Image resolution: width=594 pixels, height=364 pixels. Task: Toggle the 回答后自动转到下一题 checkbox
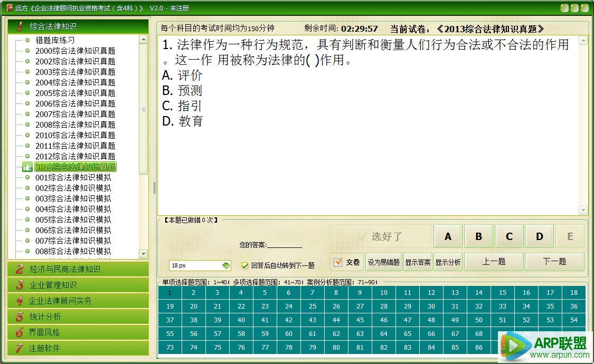(244, 265)
